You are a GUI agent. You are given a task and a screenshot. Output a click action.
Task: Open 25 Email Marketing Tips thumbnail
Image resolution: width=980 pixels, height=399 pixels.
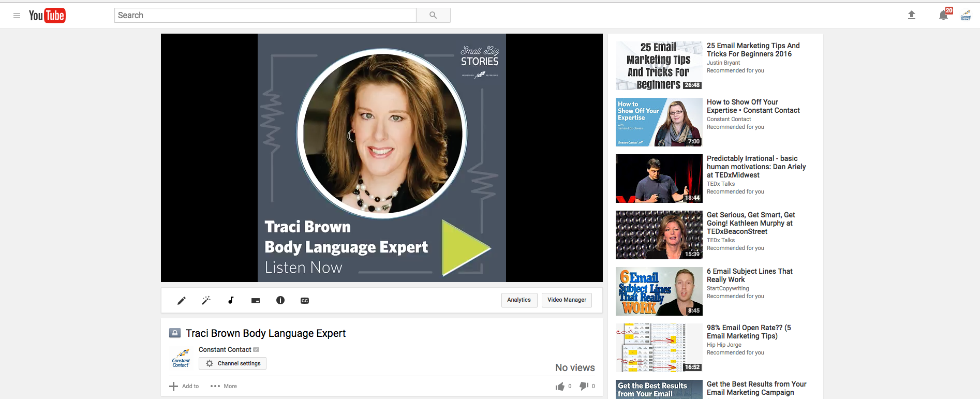tap(659, 66)
